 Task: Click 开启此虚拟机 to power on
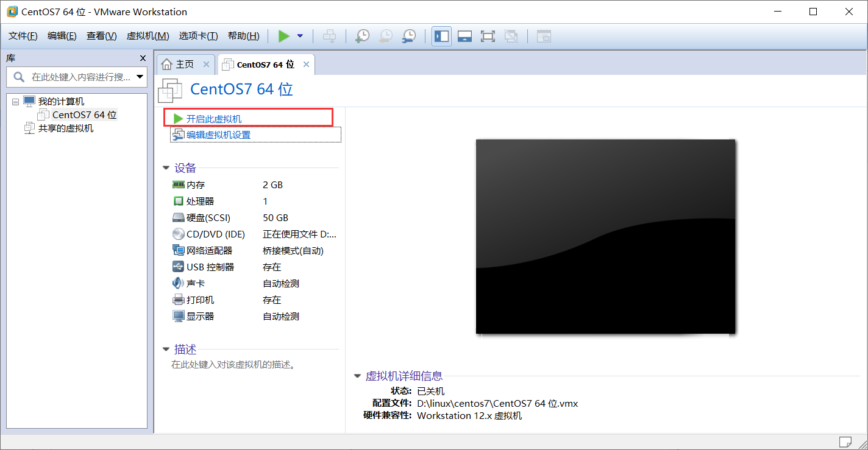214,119
